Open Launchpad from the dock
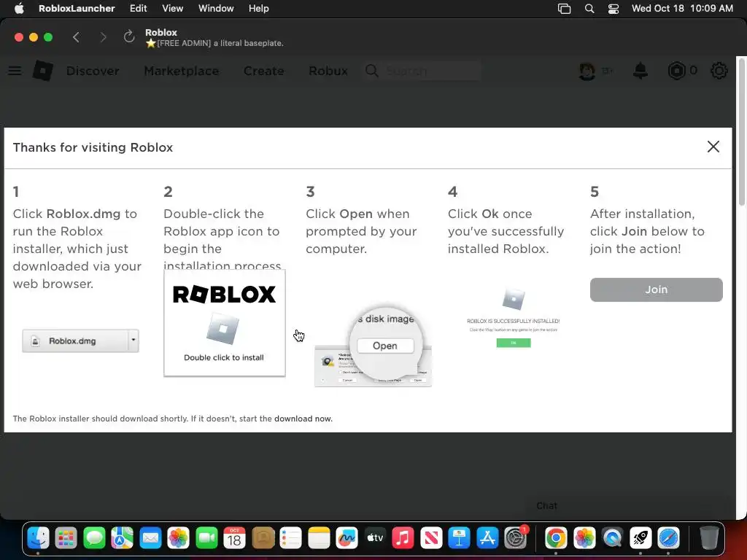 [x=66, y=539]
